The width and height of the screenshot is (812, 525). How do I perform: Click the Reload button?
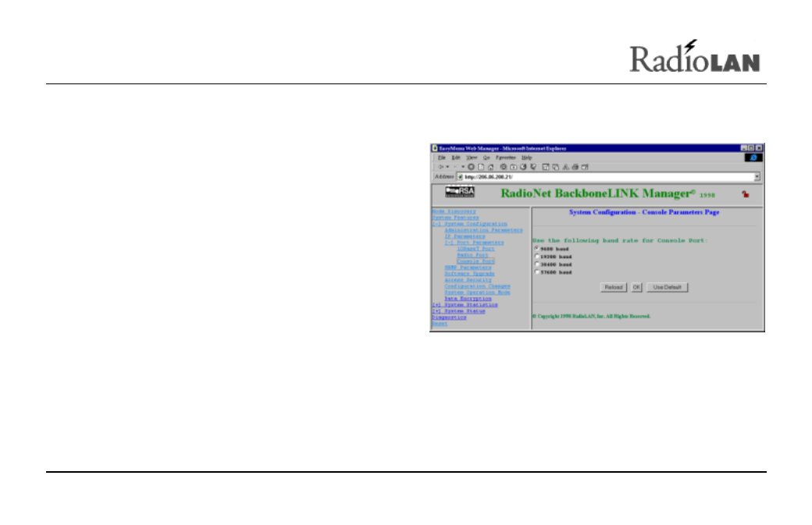coord(614,287)
